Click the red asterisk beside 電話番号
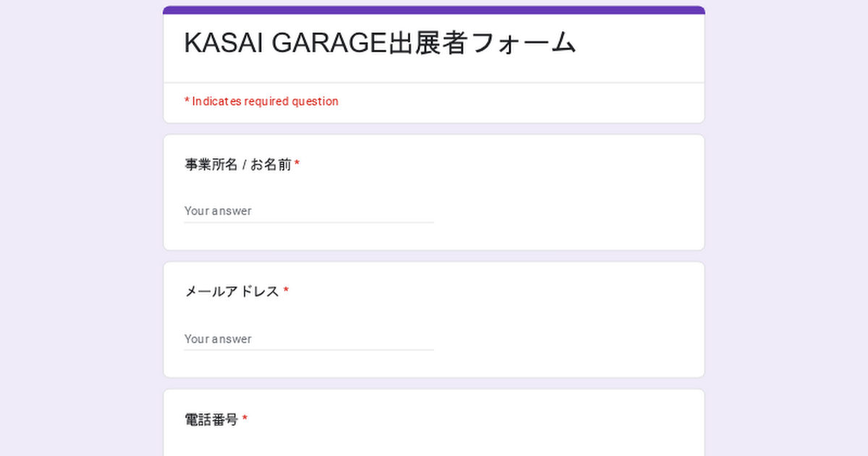This screenshot has height=456, width=868. [244, 420]
